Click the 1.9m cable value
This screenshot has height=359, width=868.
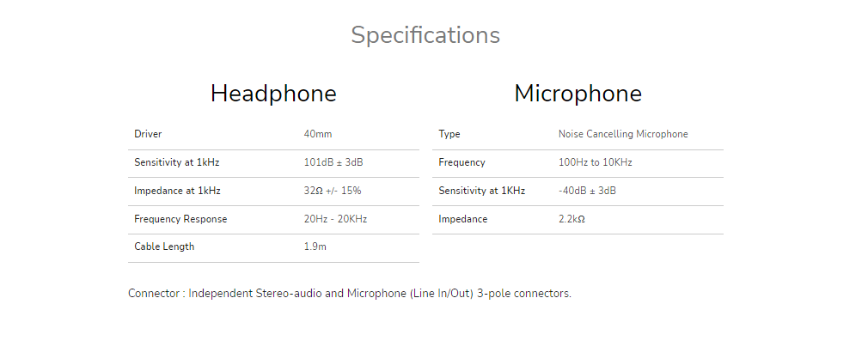coord(315,246)
